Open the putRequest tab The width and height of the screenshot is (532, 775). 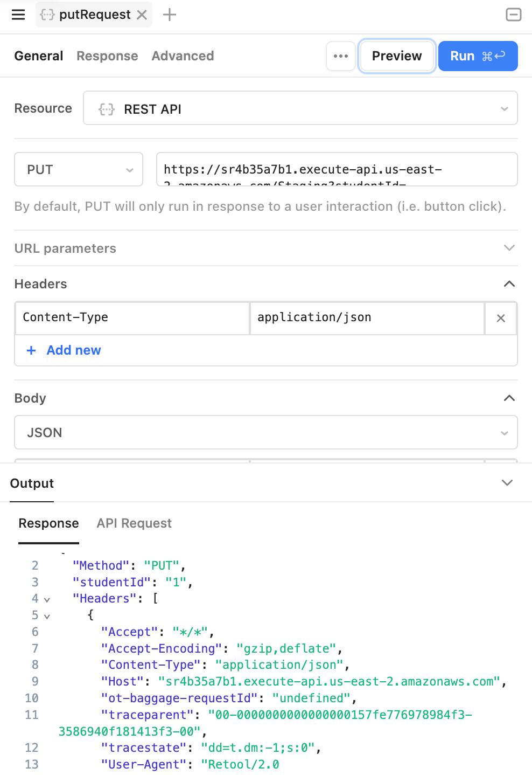tap(95, 15)
